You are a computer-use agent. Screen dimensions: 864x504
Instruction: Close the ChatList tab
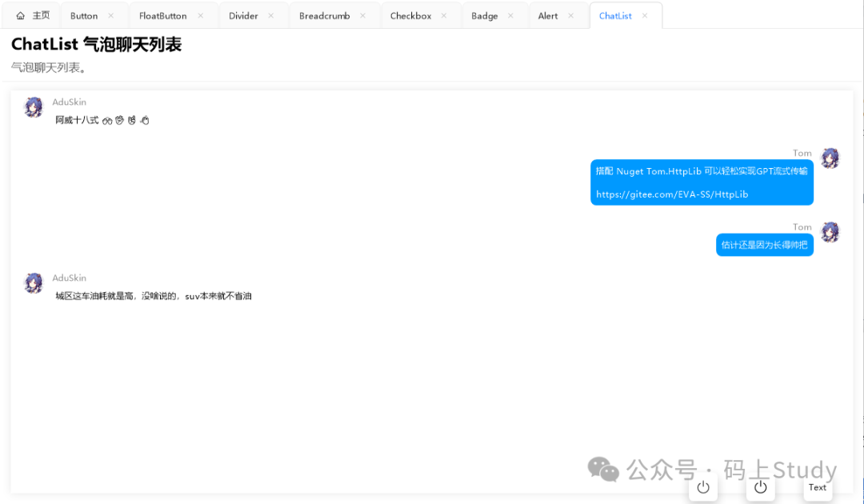[645, 16]
